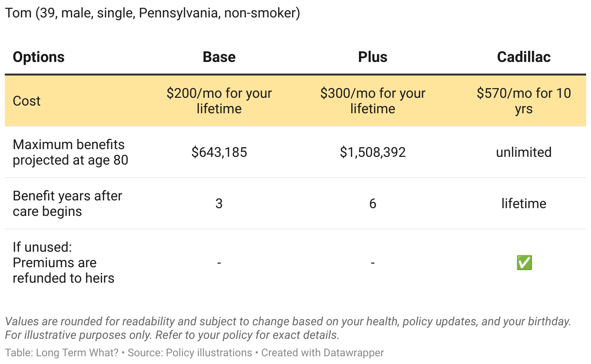
Task: Click the Benefit years after care begins label
Action: pyautogui.click(x=67, y=203)
